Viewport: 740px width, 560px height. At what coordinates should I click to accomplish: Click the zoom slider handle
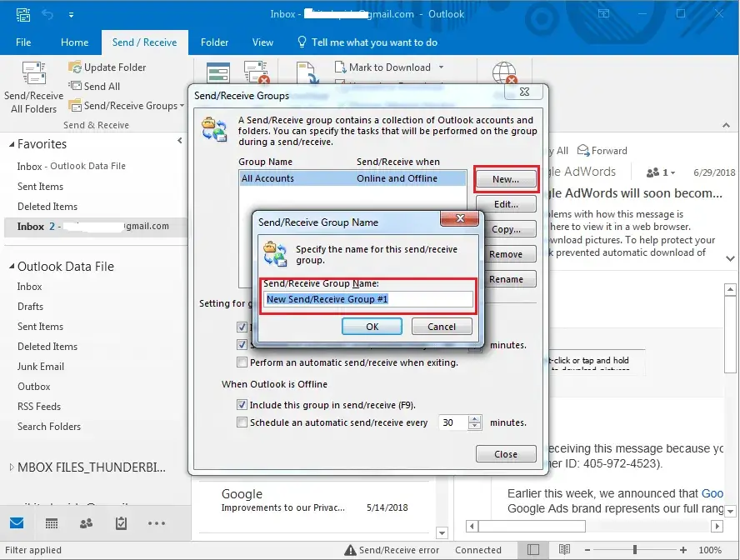pyautogui.click(x=635, y=550)
